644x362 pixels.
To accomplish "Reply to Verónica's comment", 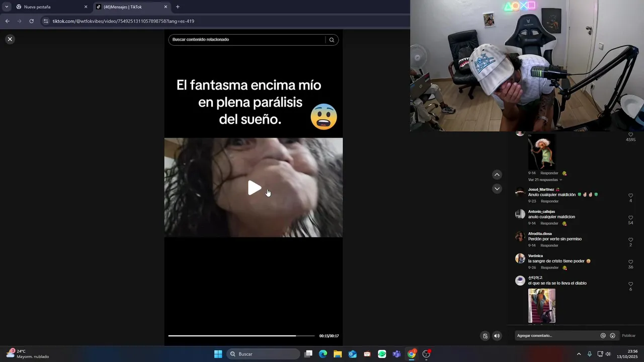I will (x=549, y=267).
